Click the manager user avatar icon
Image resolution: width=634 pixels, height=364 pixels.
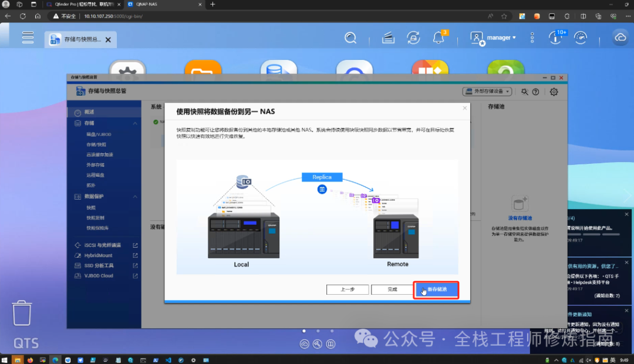tap(477, 38)
